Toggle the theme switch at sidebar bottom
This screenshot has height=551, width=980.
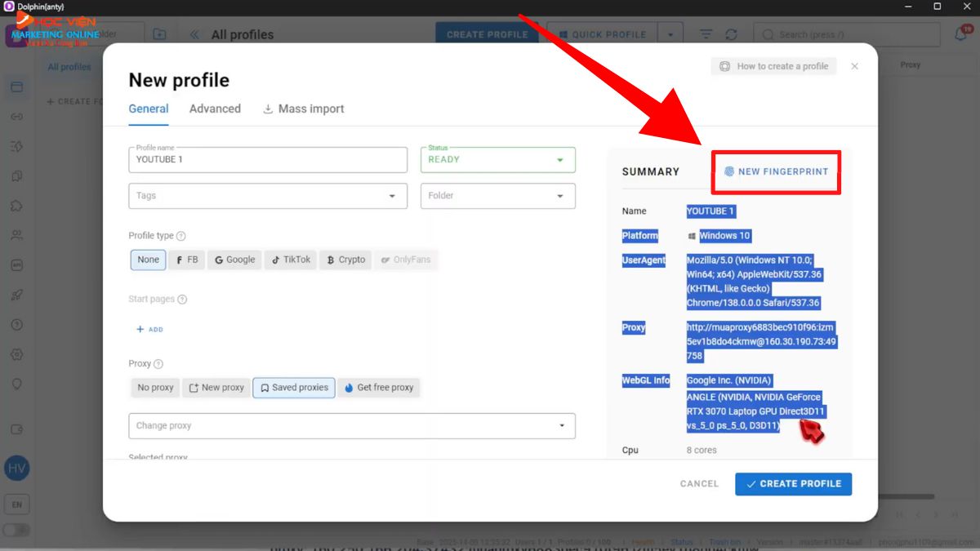click(x=16, y=530)
